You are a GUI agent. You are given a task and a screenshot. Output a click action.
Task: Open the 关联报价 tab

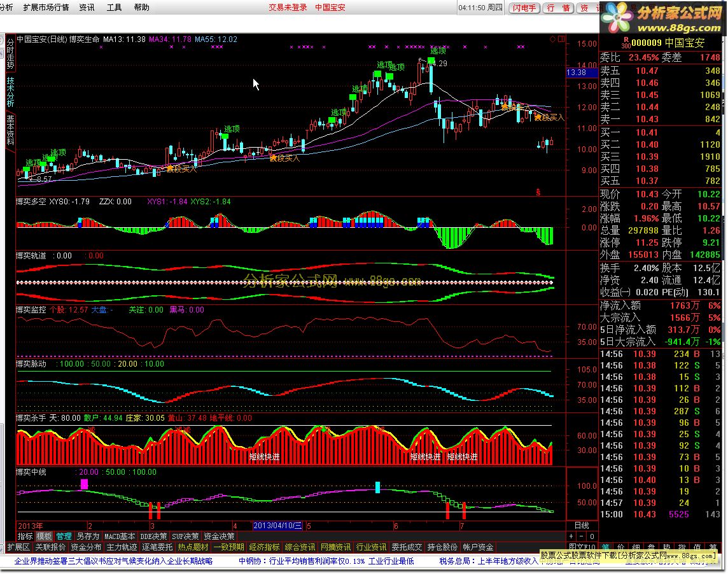[x=51, y=547]
